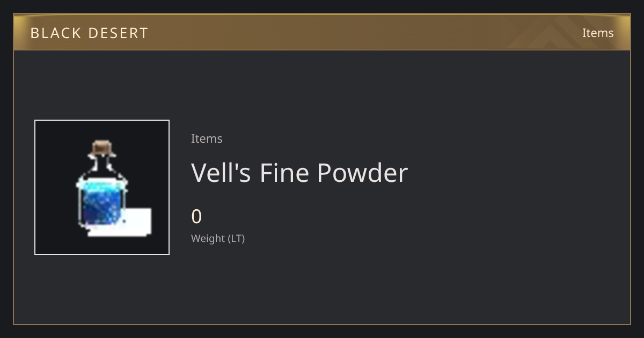Click the Vell's Fine Powder heading

(299, 173)
